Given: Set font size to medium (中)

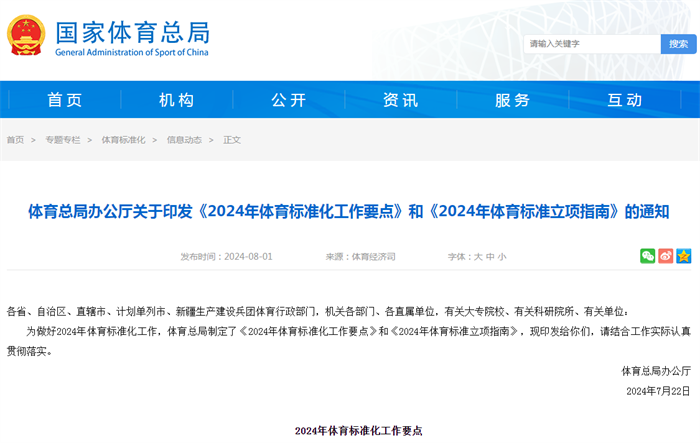Looking at the screenshot, I should coord(490,257).
